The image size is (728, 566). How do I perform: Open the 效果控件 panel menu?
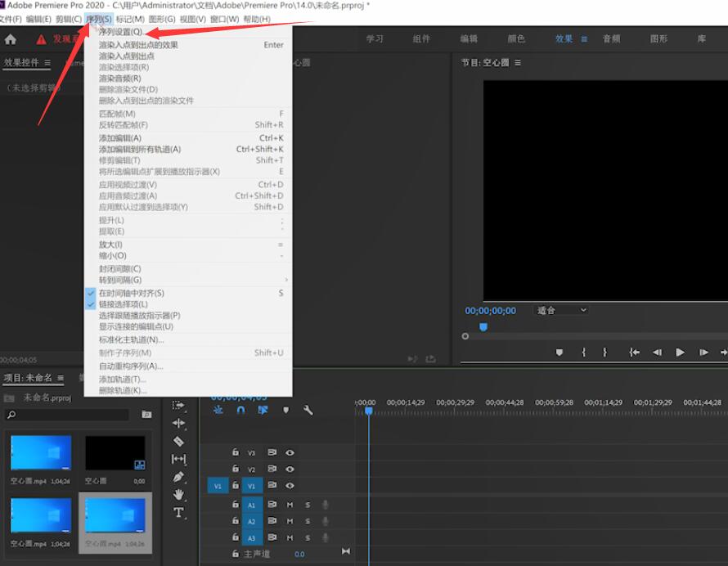click(47, 62)
